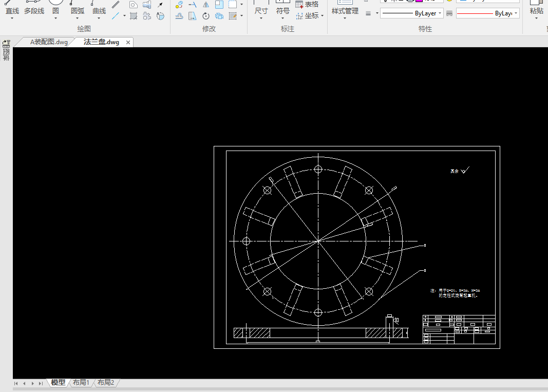
Task: Expand the 圆弧 arc options
Action: coord(78,18)
